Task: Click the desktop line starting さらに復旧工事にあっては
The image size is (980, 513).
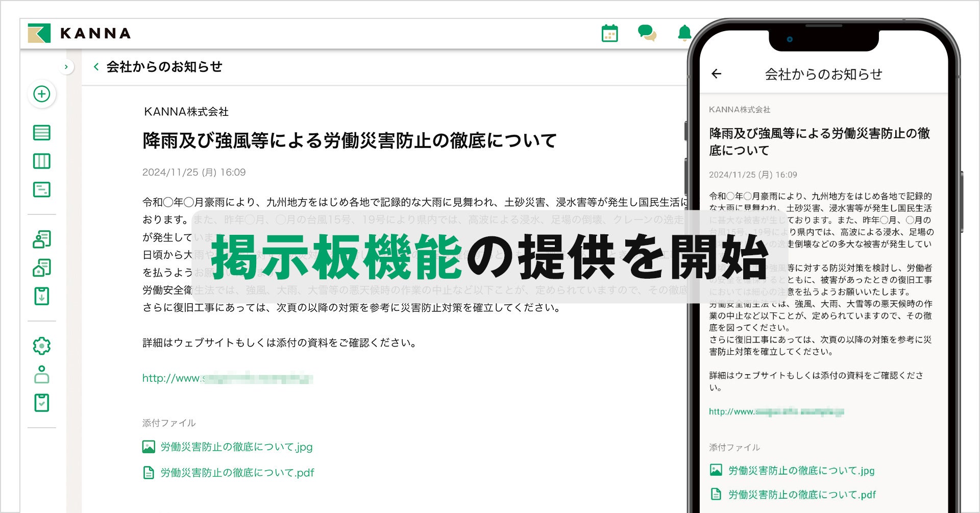Action: [x=352, y=308]
